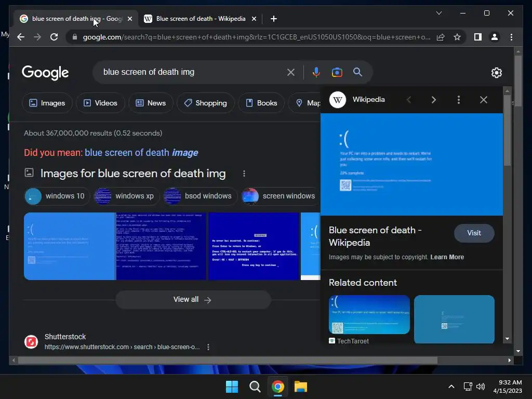Open more options beside Images heading
532x399 pixels.
tap(244, 174)
